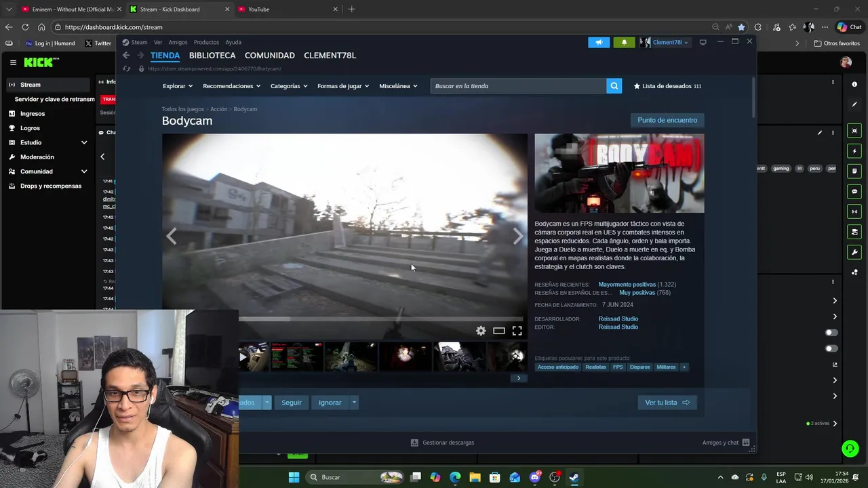Viewport: 868px width, 488px height.
Task: Open Lista de deseados
Action: click(667, 86)
